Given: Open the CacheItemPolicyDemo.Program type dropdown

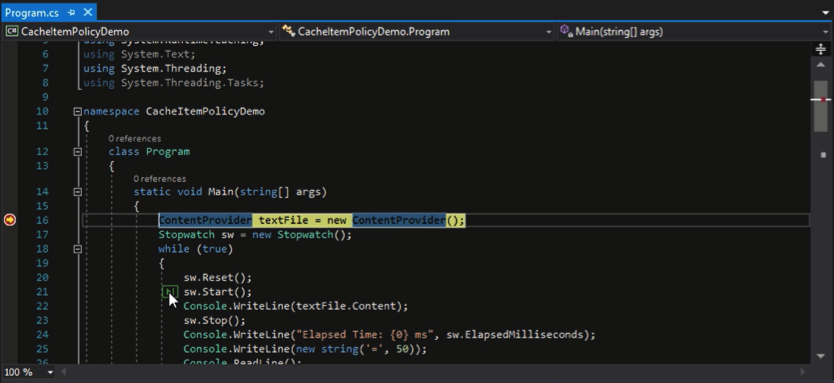Looking at the screenshot, I should tap(549, 32).
